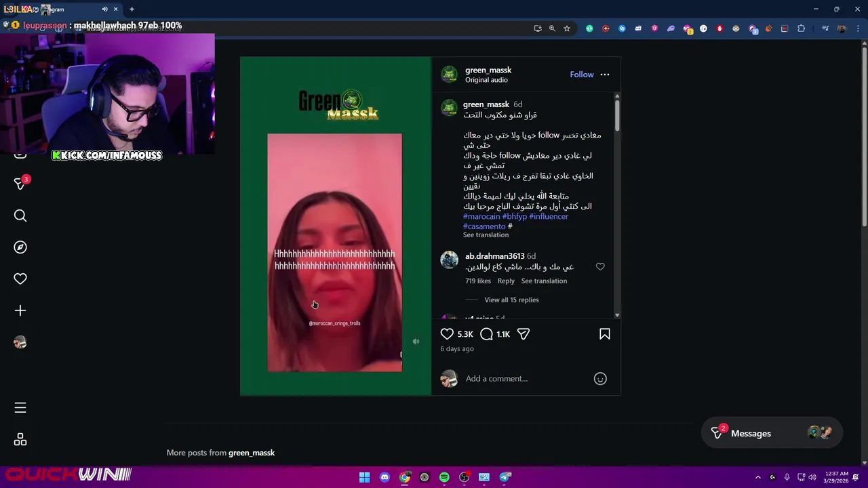Click the install app icon in address bar
This screenshot has height=488, width=868.
pos(538,28)
